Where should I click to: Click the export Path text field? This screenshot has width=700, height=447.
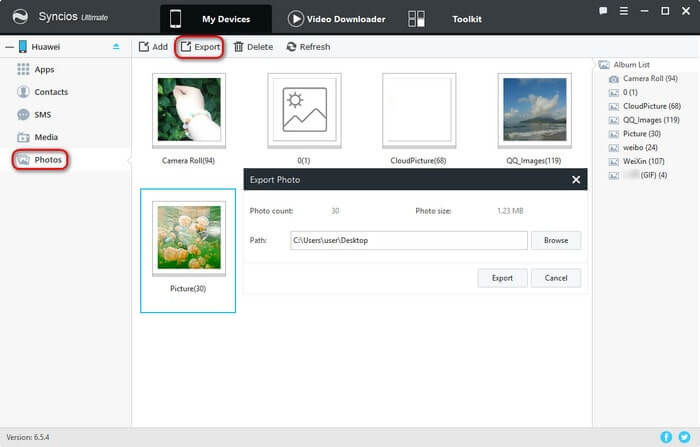click(407, 240)
